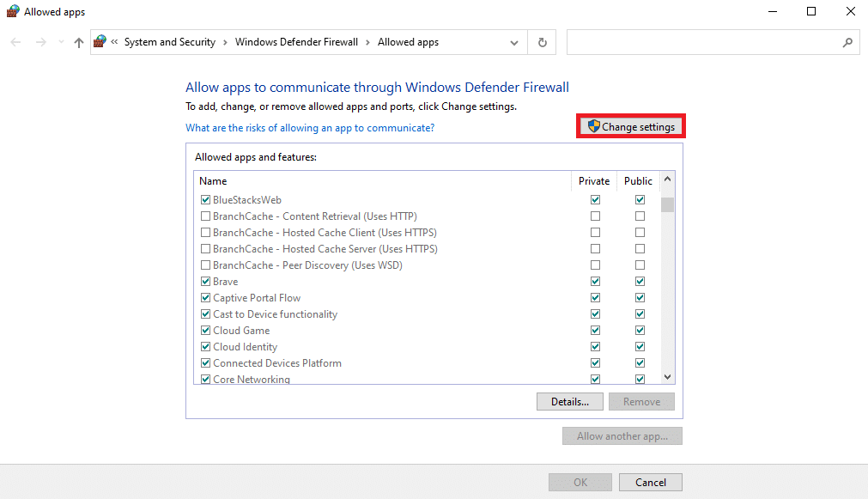Expand the address bar history dropdown
Viewport: 868px width, 499px height.
[x=514, y=43]
